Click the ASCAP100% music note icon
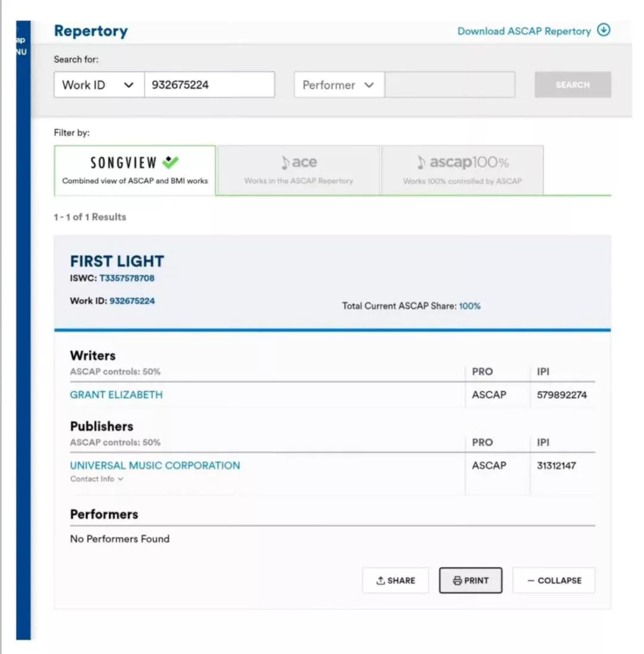The width and height of the screenshot is (644, 654). [x=422, y=162]
